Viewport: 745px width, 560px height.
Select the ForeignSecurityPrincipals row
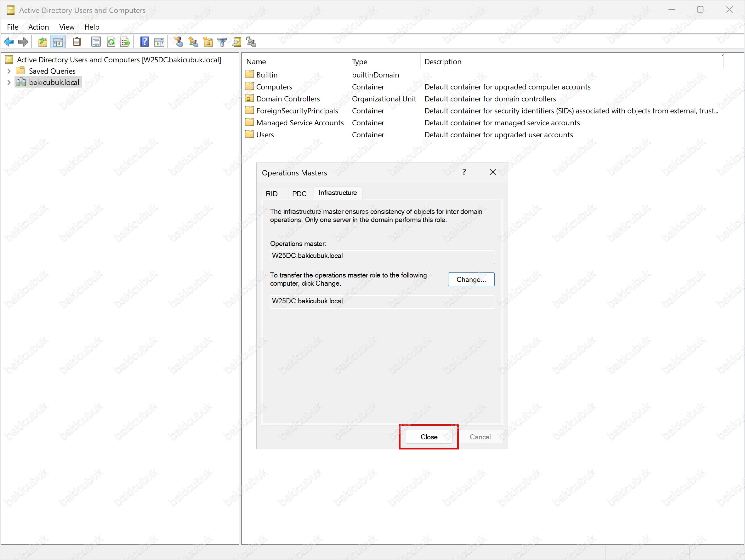click(482, 111)
